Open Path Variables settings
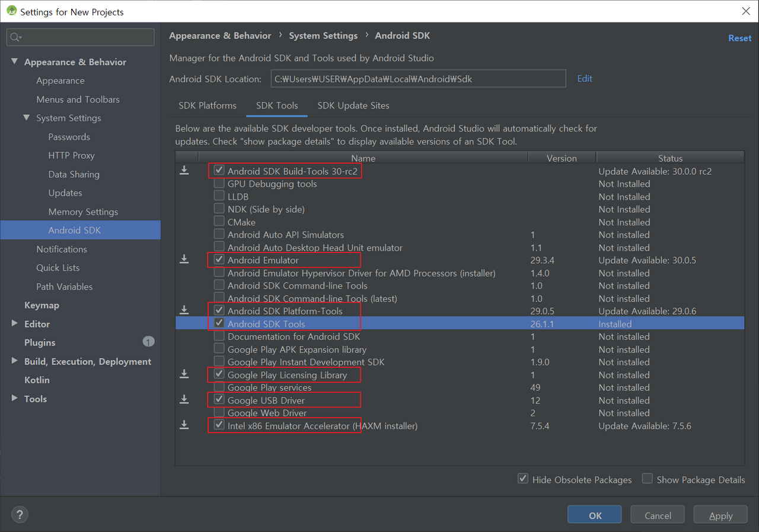Image resolution: width=759 pixels, height=532 pixels. tap(65, 286)
